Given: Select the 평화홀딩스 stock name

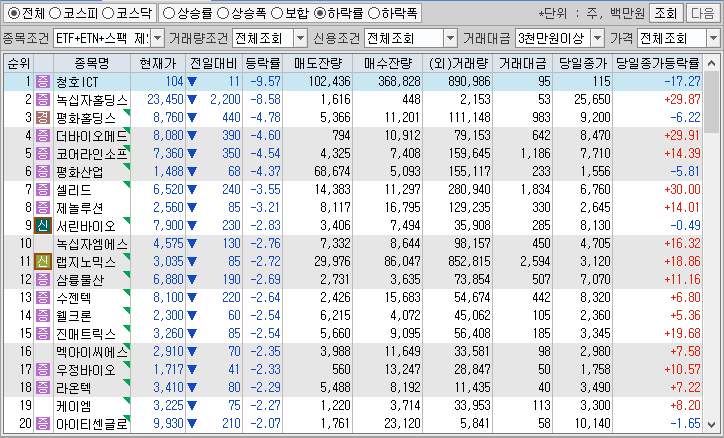Looking at the screenshot, I should [86, 118].
